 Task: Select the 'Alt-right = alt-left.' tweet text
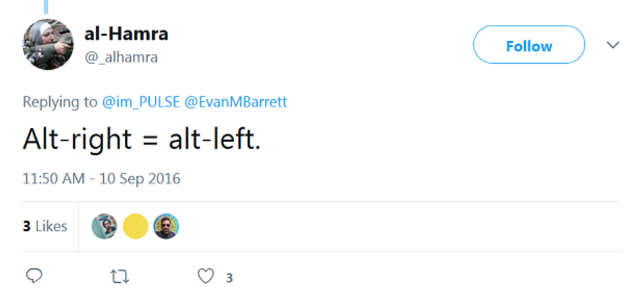(141, 139)
